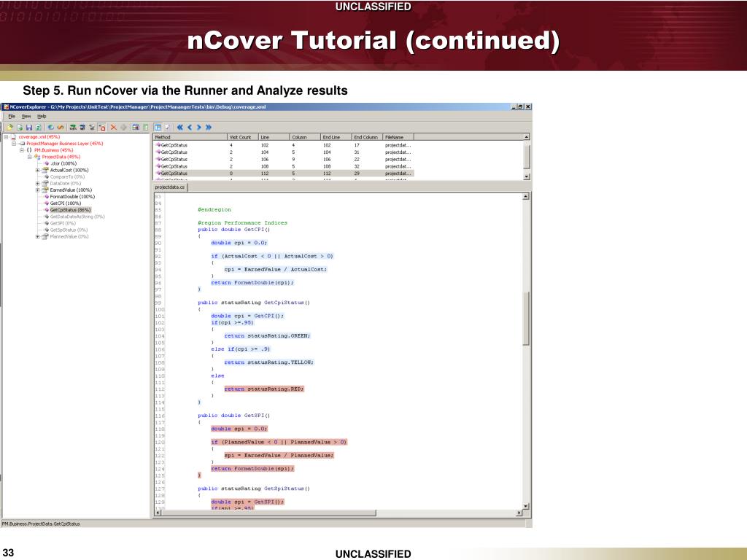Click the property icon beside EarnedValue
The height and width of the screenshot is (560, 747).
point(44,190)
